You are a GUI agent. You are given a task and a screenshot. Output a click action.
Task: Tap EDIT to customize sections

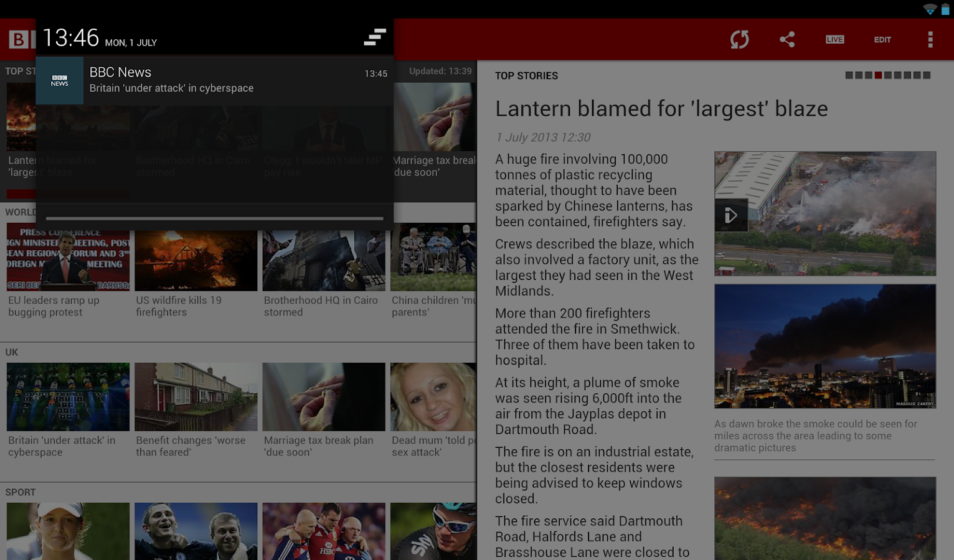click(x=882, y=39)
